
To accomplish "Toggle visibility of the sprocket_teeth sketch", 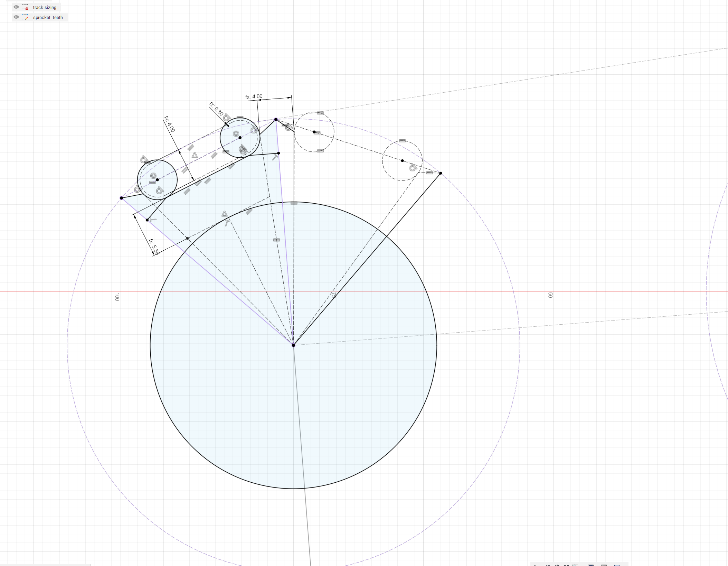I will (16, 17).
